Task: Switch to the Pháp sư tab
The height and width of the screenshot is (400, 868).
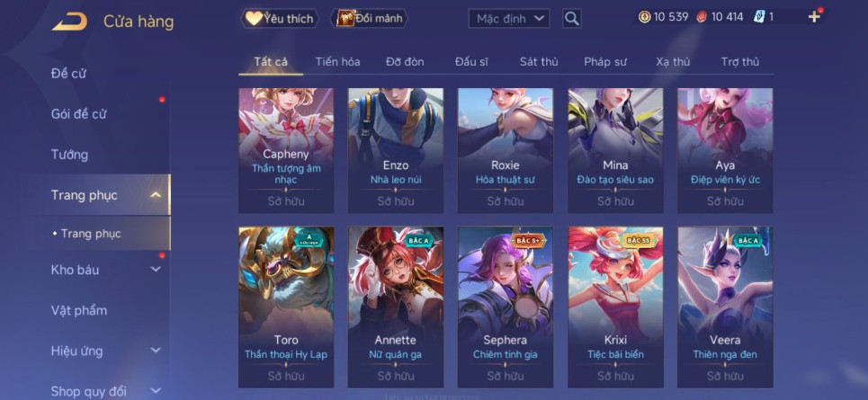Action: (605, 62)
